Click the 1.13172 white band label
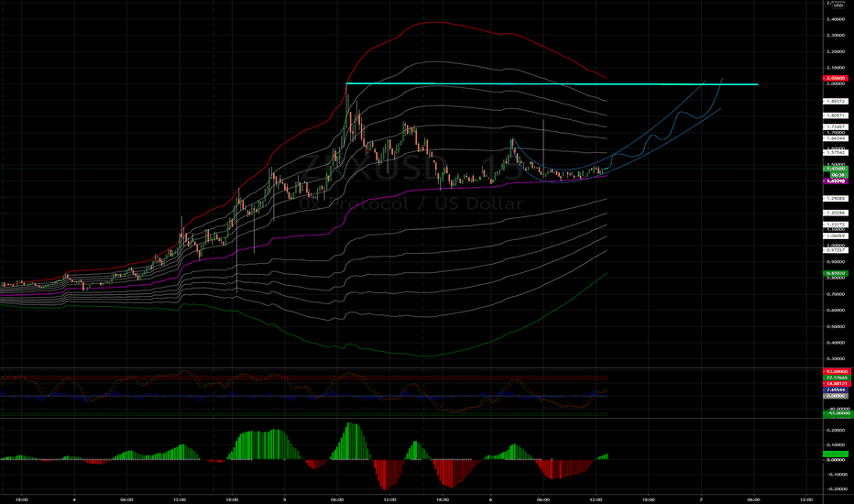 pos(837,225)
